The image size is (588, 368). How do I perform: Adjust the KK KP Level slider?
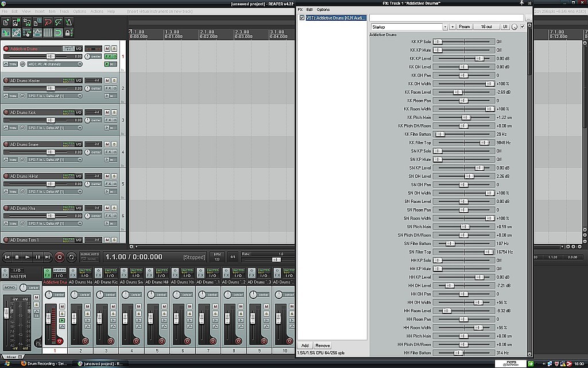coord(464,59)
